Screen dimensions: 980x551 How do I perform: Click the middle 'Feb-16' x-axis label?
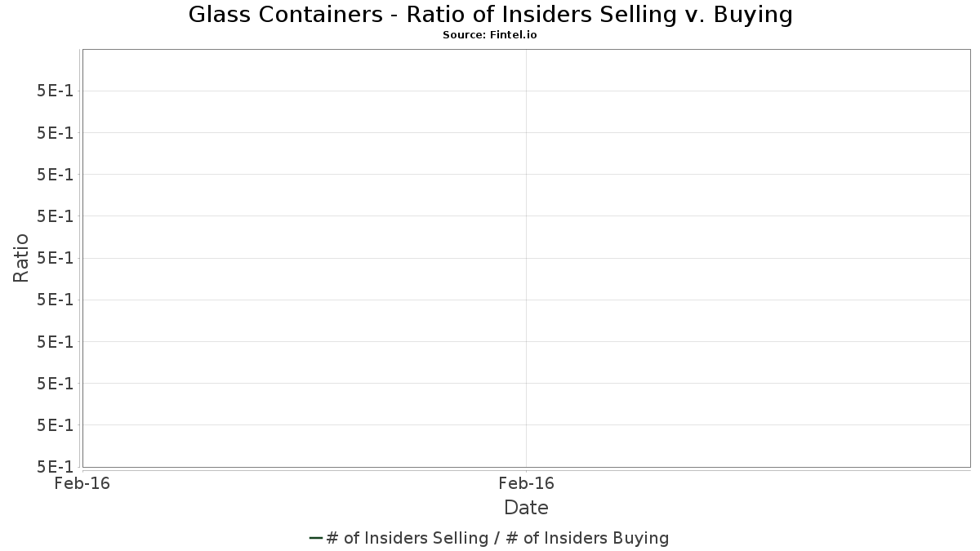click(526, 483)
